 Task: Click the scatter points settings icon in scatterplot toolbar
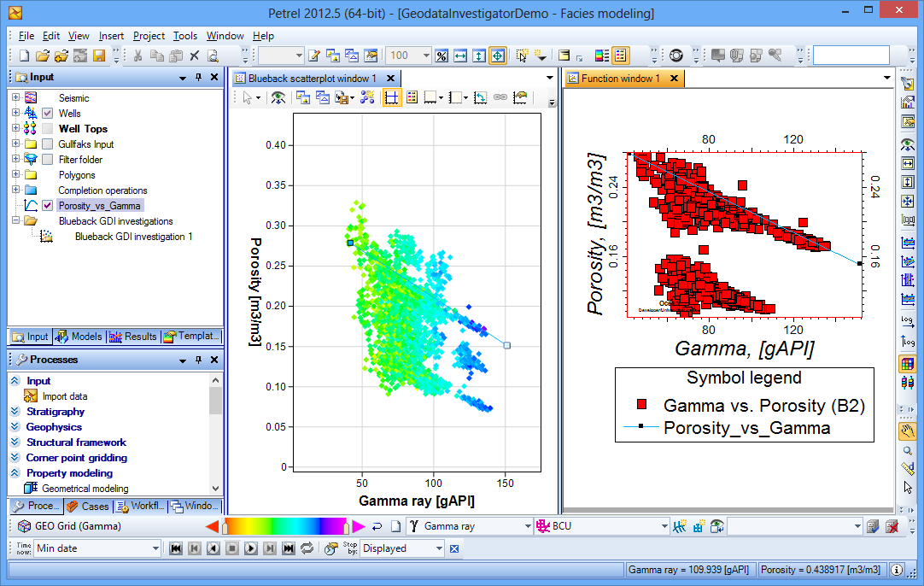(x=368, y=97)
